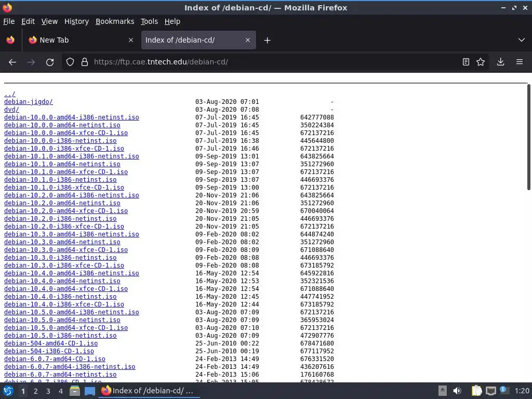Open the History menu
Viewport: 532px width, 399px height.
pos(76,21)
